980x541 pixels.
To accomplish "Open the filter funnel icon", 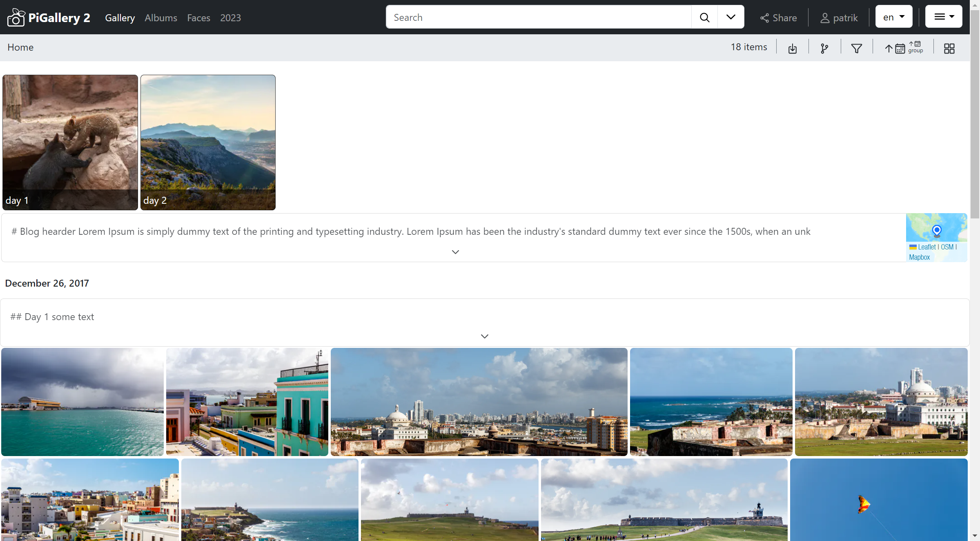I will click(x=856, y=49).
